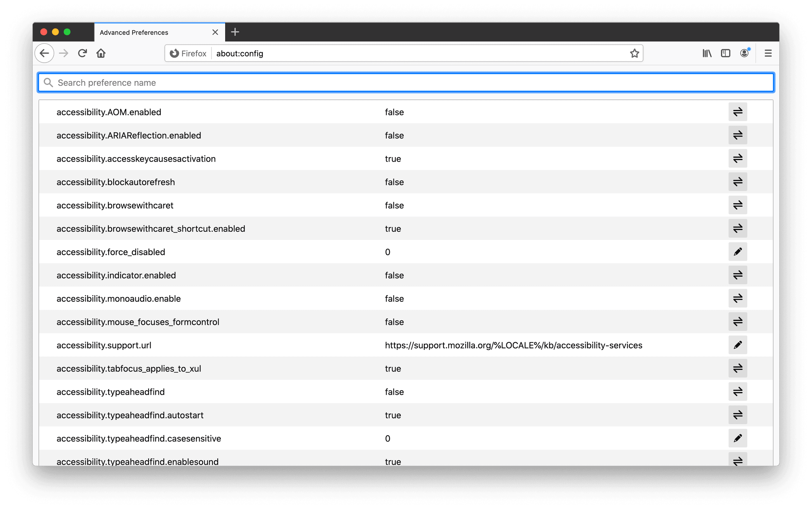Screen dimensions: 812x509
Task: Go to the Firefox home page
Action: pos(101,53)
